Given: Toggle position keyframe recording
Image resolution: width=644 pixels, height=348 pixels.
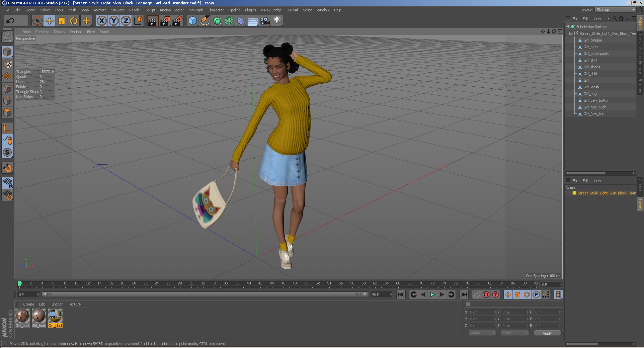Looking at the screenshot, I should (508, 294).
